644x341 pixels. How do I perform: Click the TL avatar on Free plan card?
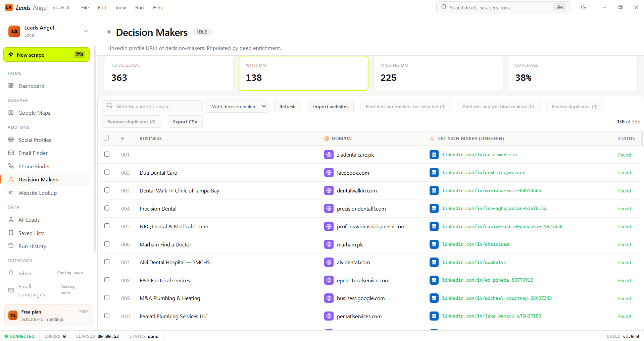[x=13, y=316]
